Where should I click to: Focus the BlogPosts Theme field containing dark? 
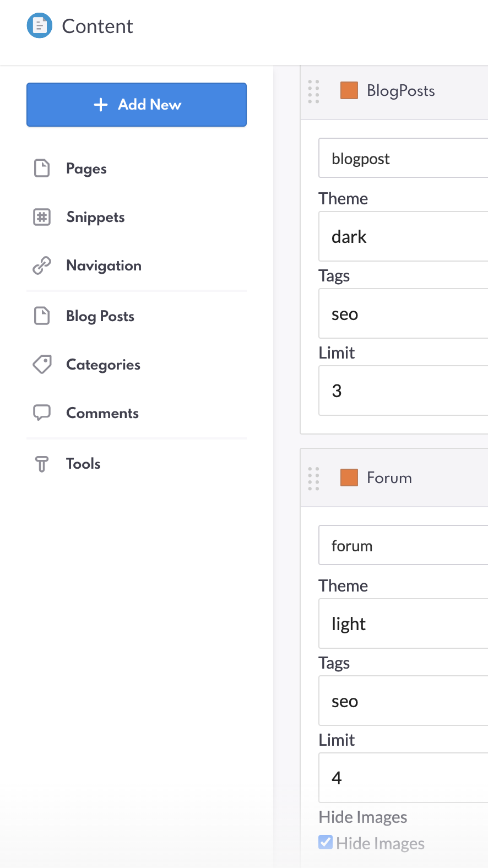point(403,237)
